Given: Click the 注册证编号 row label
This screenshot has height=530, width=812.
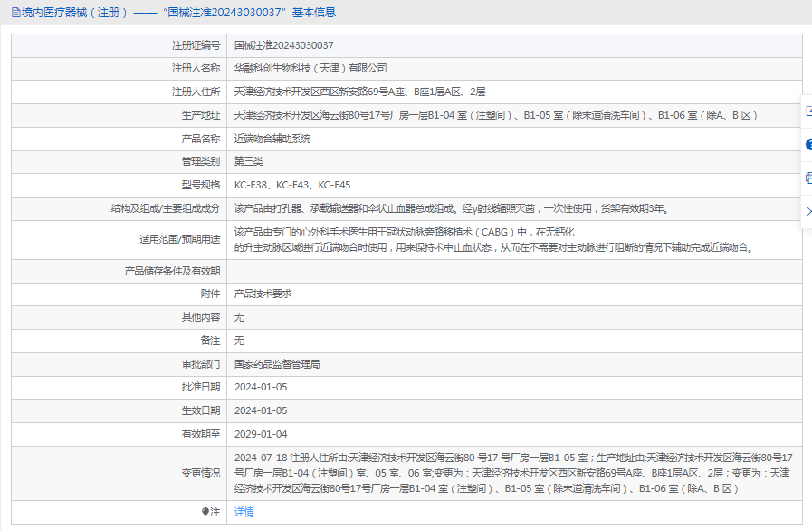Looking at the screenshot, I should 196,45.
